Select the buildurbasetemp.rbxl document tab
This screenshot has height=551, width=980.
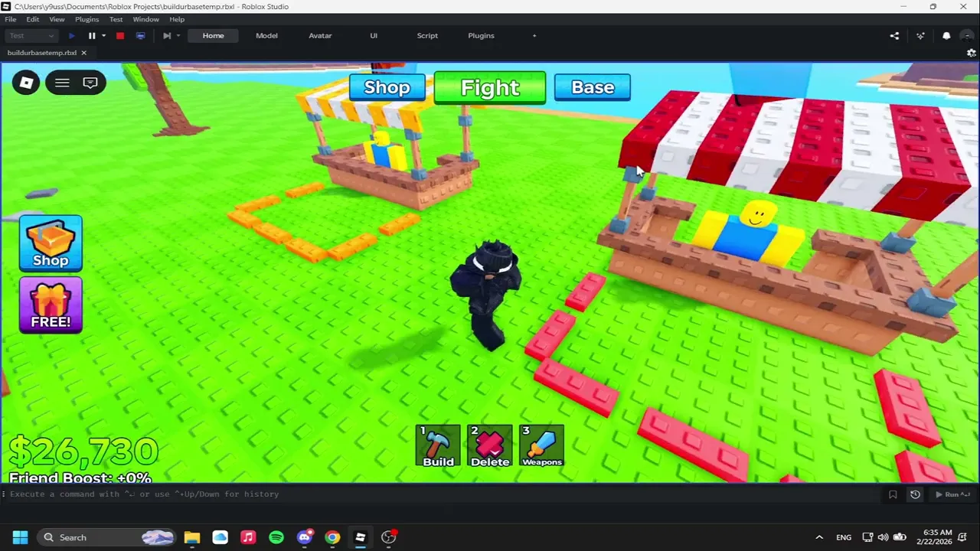point(42,53)
